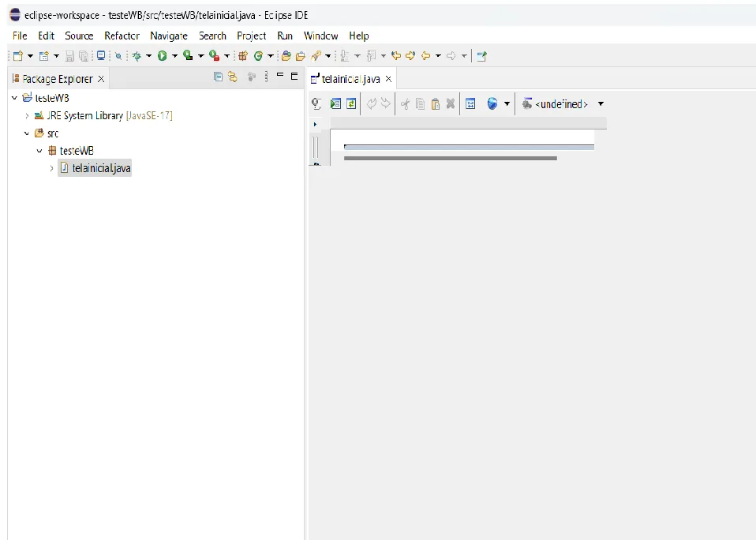The image size is (756, 540).
Task: Open the dropdown arrow next to the New icon
Action: [x=30, y=56]
